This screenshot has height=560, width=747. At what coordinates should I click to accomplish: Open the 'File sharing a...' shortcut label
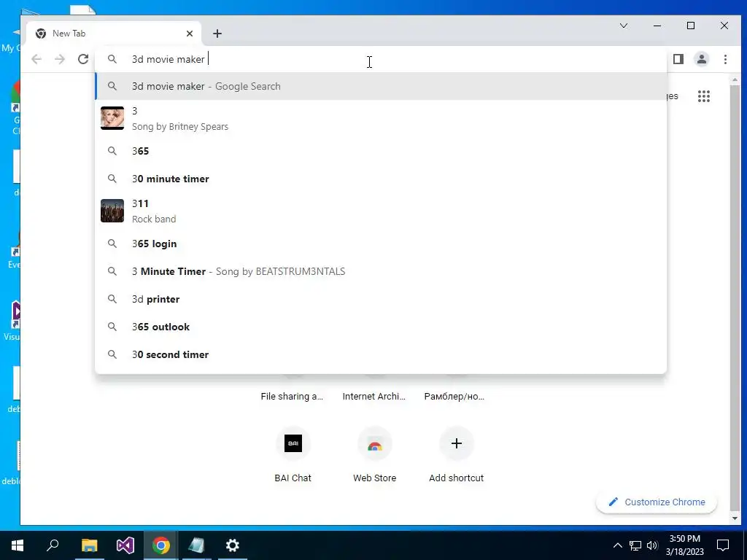point(292,396)
